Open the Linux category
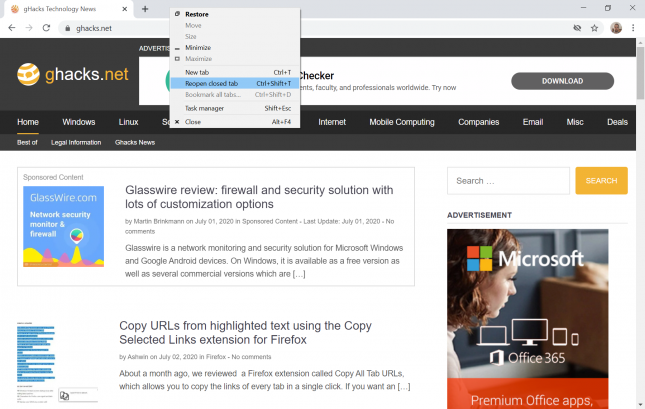The height and width of the screenshot is (409, 645). (128, 122)
